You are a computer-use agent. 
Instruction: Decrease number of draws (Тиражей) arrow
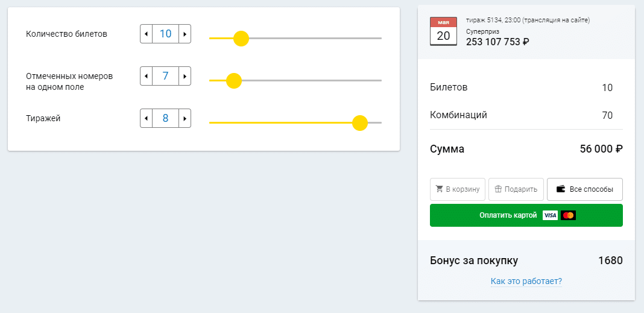pyautogui.click(x=146, y=118)
